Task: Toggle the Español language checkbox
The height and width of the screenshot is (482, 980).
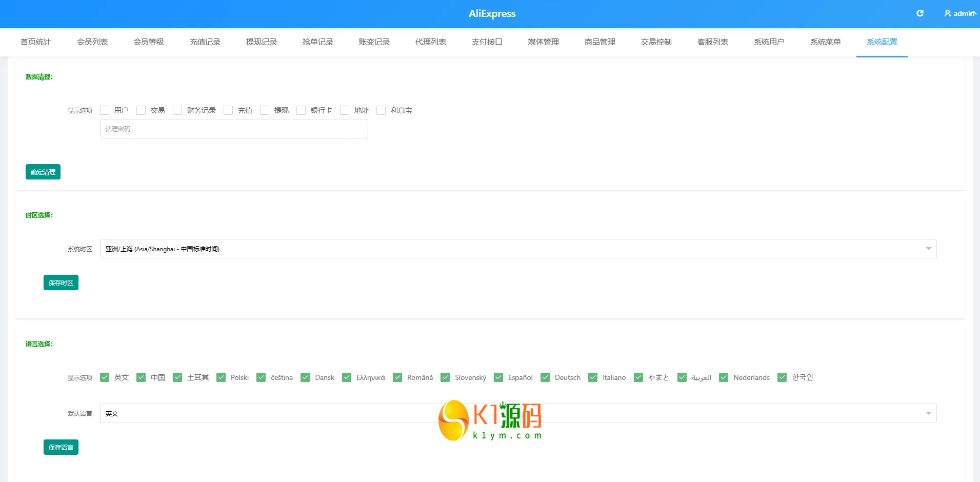Action: pos(498,377)
